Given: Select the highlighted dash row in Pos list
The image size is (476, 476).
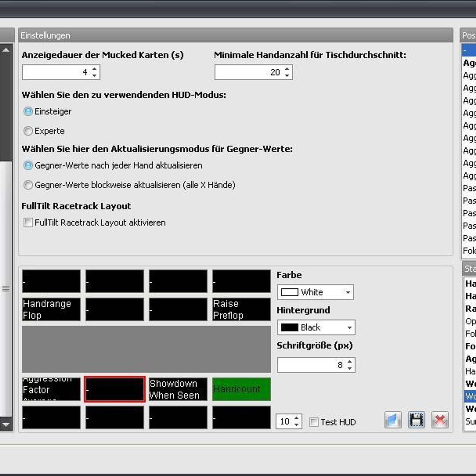Looking at the screenshot, I should [469, 50].
